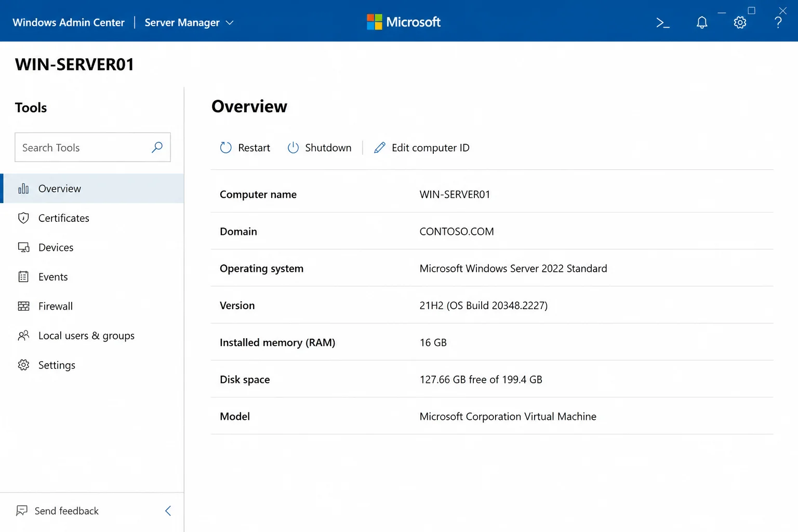Expand the Server Manager dropdown
The image size is (798, 532).
pyautogui.click(x=189, y=22)
